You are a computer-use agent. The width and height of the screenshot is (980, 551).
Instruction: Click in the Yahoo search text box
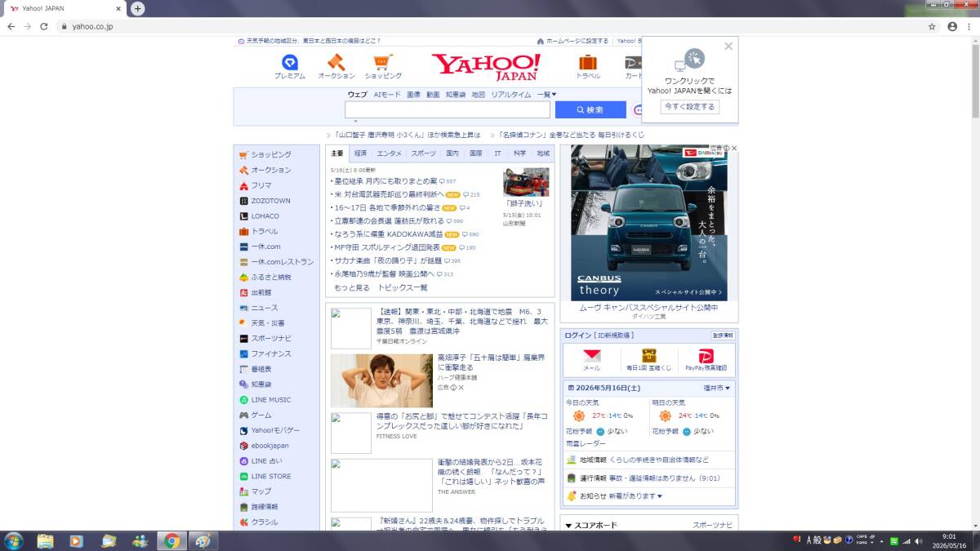448,109
